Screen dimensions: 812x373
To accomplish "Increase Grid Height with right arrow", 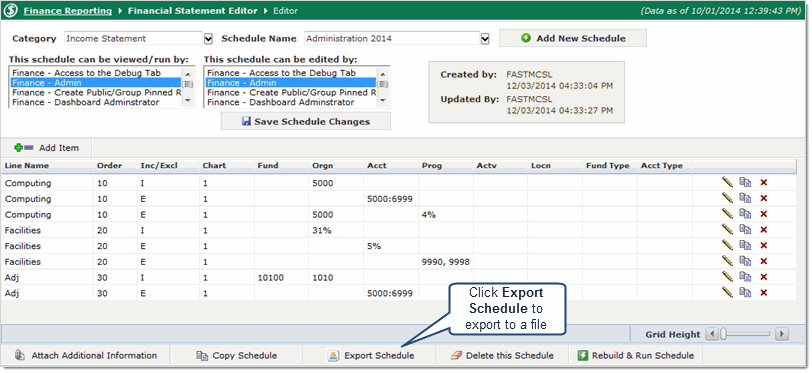I will pyautogui.click(x=782, y=335).
